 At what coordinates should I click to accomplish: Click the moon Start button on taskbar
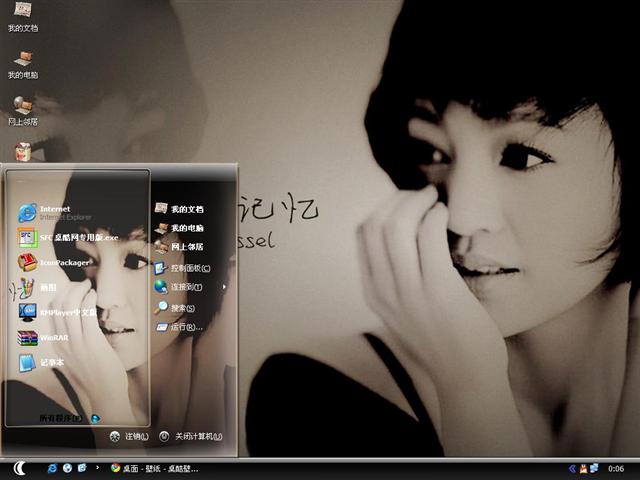coord(19,469)
